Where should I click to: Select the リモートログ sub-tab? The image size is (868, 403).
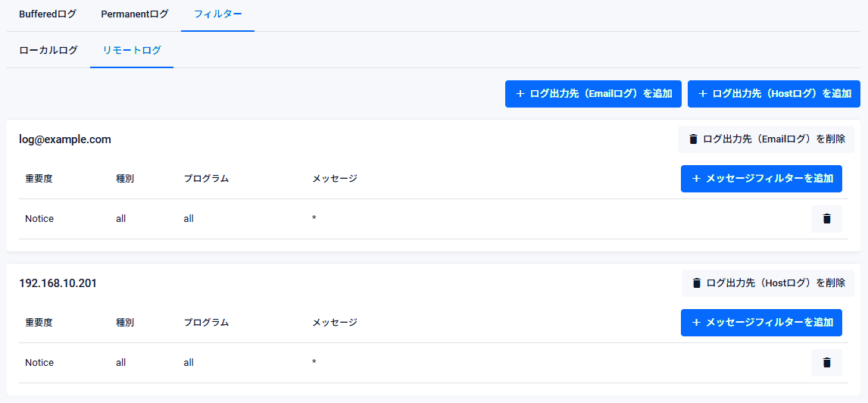tap(132, 51)
